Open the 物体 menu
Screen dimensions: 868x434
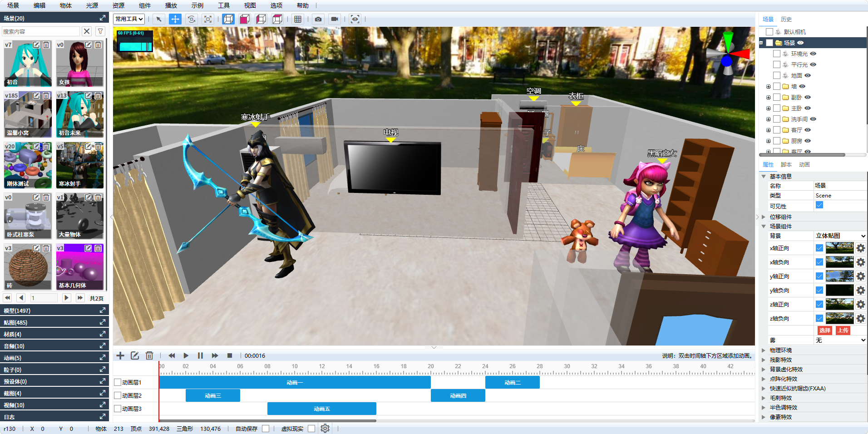pyautogui.click(x=66, y=5)
